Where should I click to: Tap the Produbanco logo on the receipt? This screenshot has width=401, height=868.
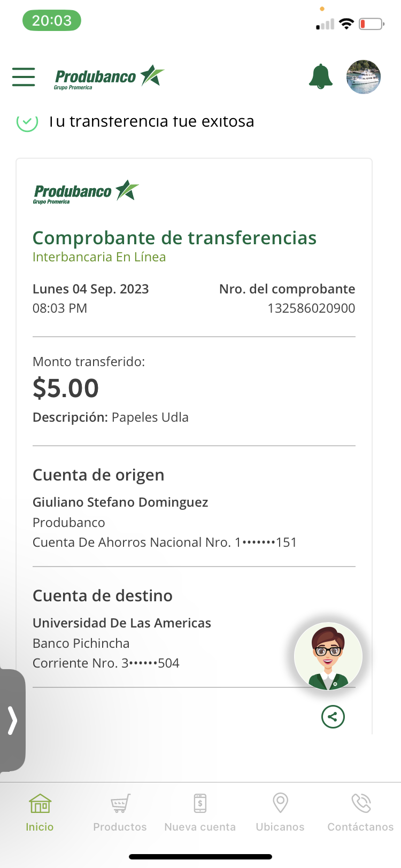click(86, 191)
